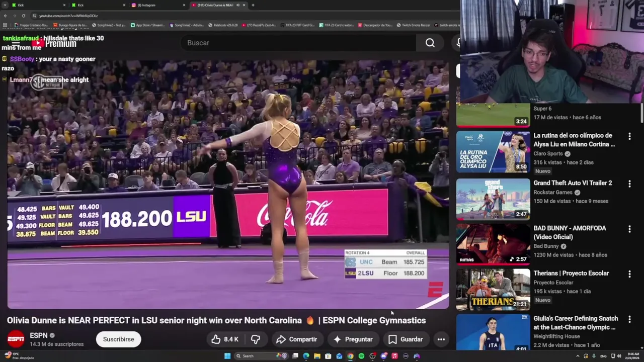644x362 pixels.
Task: Show hidden system tray icons
Action: pos(578,356)
